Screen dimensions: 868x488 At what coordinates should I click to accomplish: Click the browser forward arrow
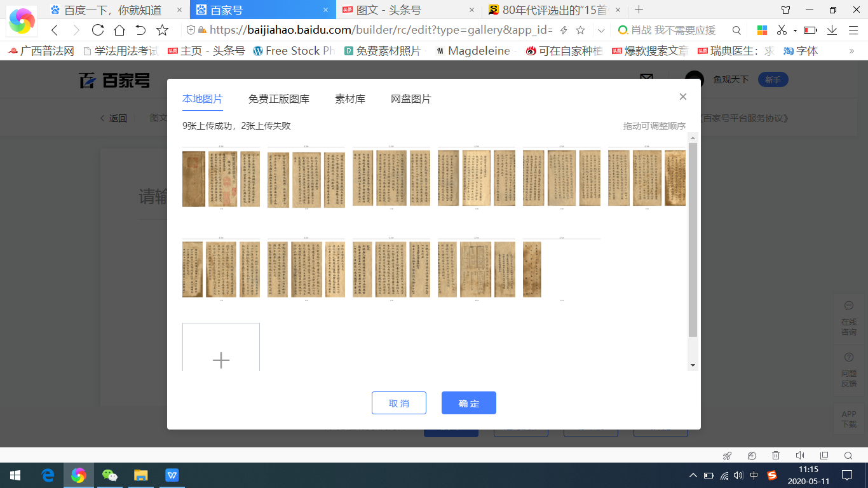76,30
